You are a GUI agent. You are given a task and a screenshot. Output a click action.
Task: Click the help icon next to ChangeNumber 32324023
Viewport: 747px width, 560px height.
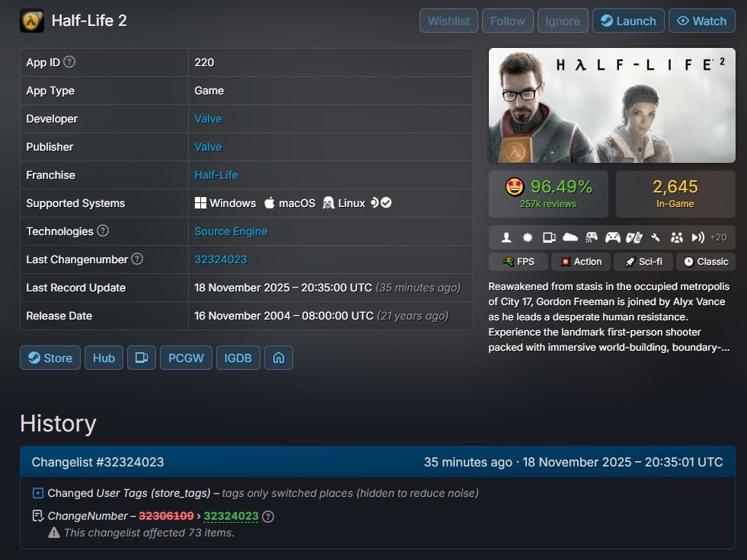click(x=268, y=516)
